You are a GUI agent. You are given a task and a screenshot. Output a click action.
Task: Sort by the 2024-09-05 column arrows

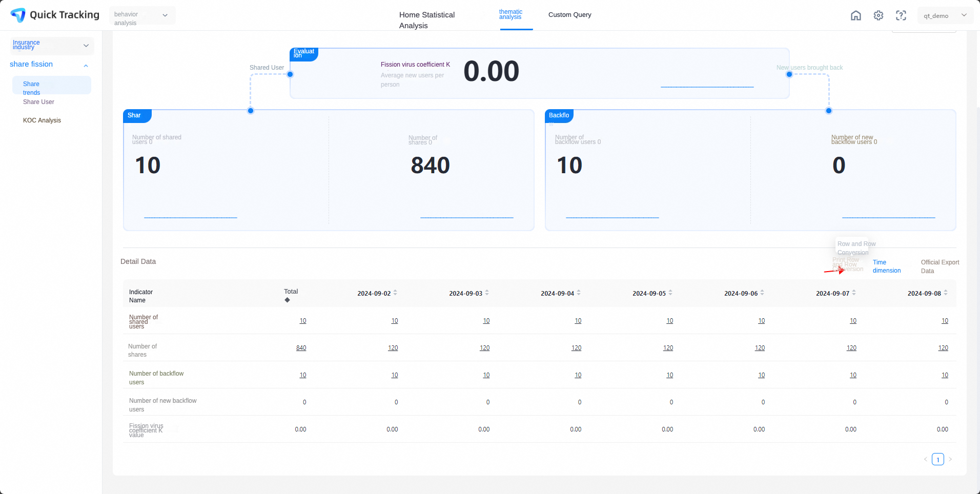(670, 293)
